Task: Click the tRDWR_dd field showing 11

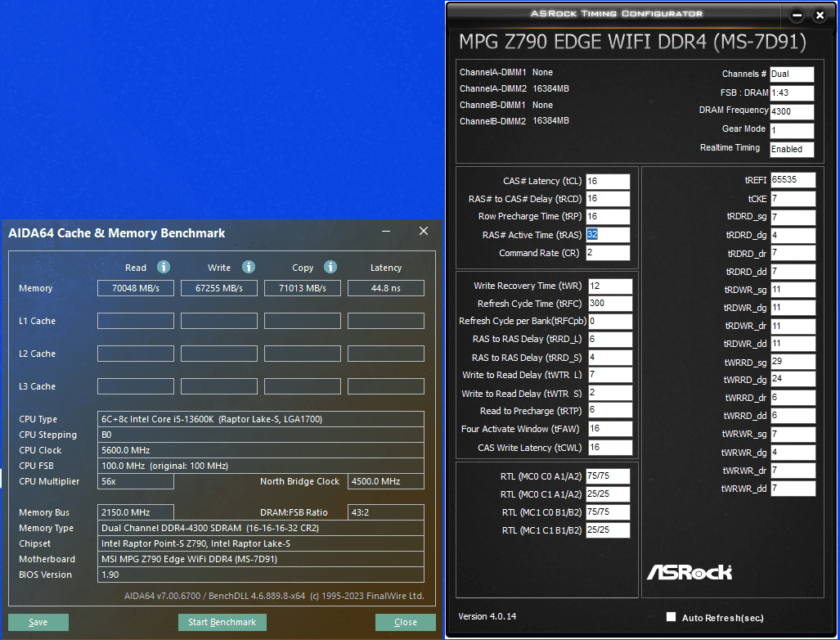Action: 793,344
